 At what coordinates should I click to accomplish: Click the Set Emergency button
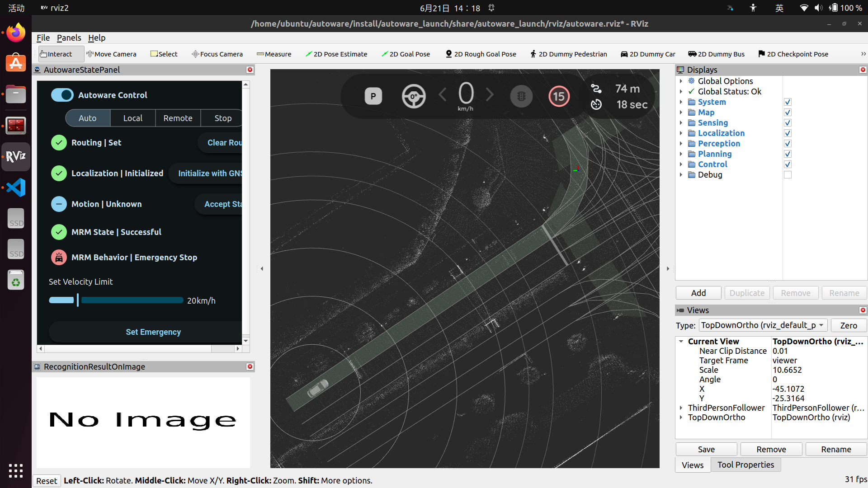coord(153,332)
